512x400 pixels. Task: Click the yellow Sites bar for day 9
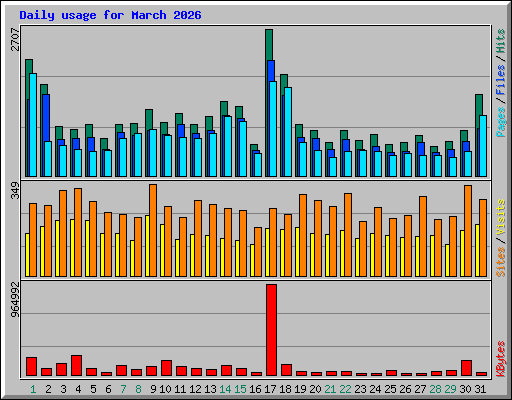pos(147,246)
